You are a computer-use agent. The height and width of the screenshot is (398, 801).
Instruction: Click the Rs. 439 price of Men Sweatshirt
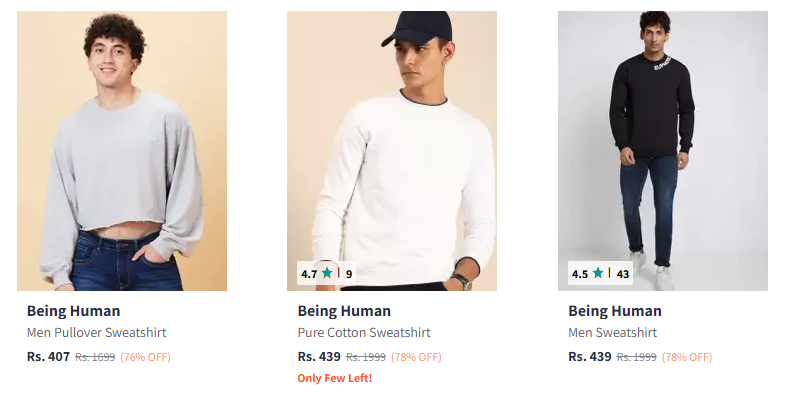point(590,357)
